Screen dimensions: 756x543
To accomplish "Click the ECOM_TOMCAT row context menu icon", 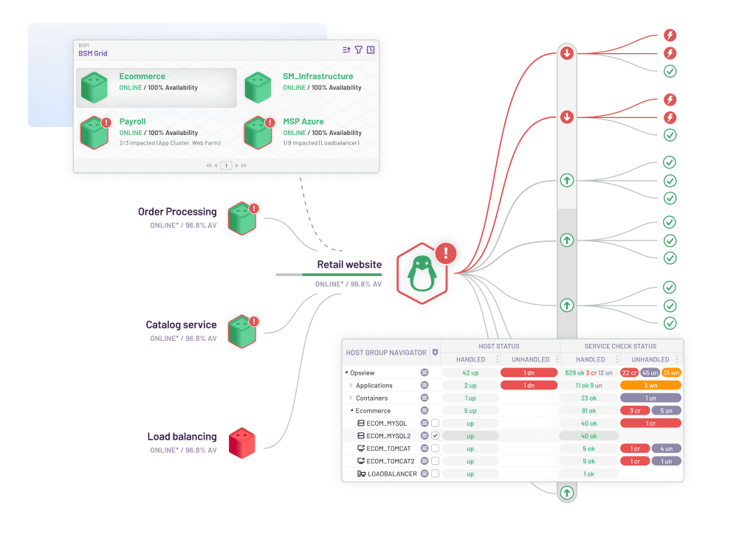I will (x=425, y=449).
